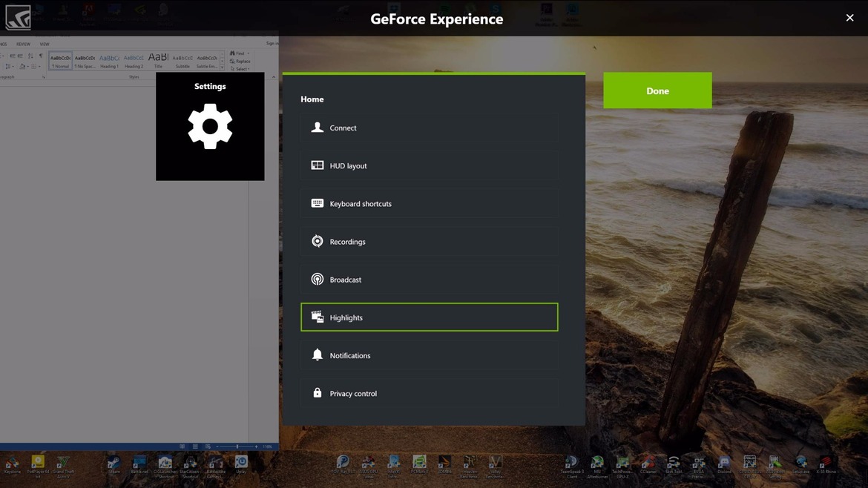The image size is (868, 488).
Task: Click Valley Benchmark desktop icon
Action: 496,465
